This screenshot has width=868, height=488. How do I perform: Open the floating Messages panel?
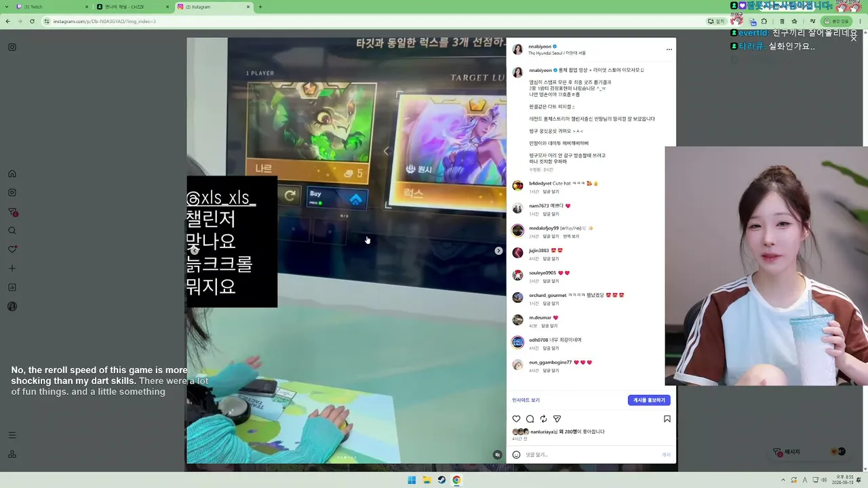pyautogui.click(x=810, y=452)
